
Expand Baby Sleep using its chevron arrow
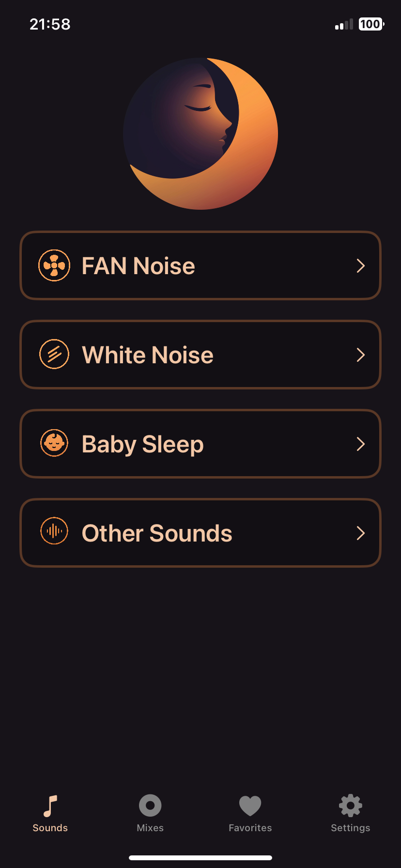pos(360,444)
